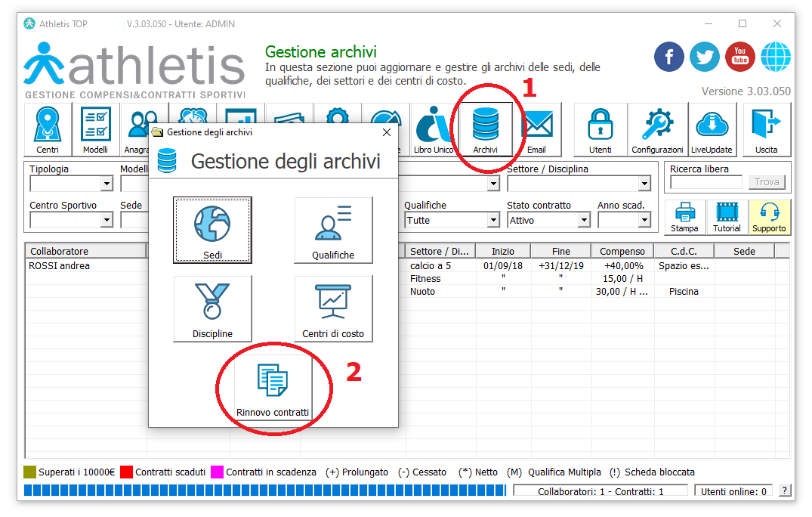Sort by Settore / Di... column header
This screenshot has height=517, width=812.
440,251
